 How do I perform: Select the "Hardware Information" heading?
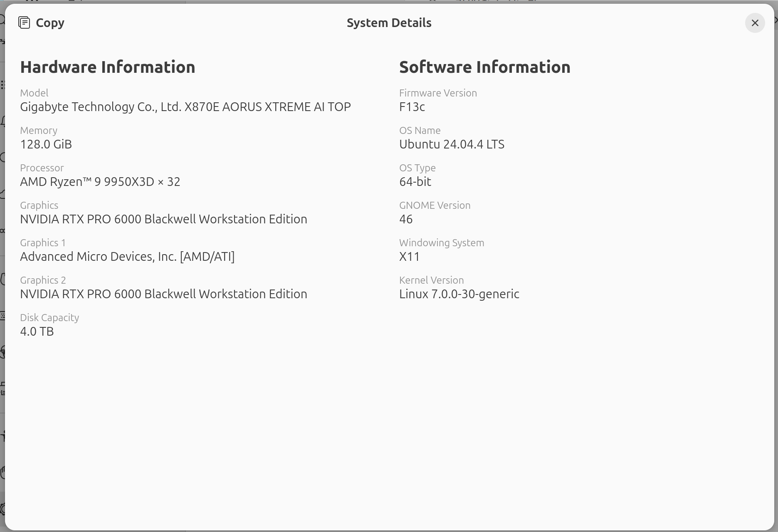pos(108,67)
